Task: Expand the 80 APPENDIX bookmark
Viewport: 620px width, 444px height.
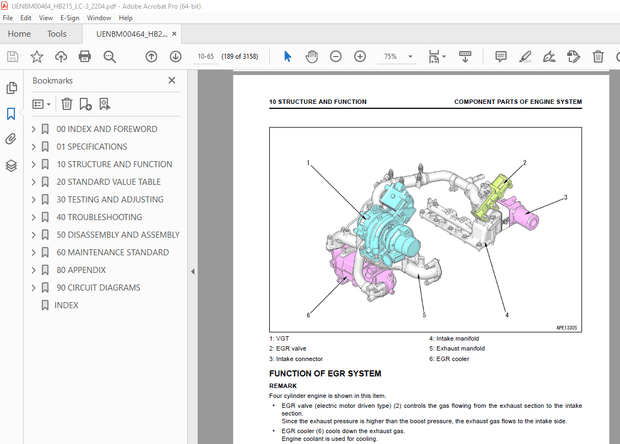Action: (x=34, y=270)
